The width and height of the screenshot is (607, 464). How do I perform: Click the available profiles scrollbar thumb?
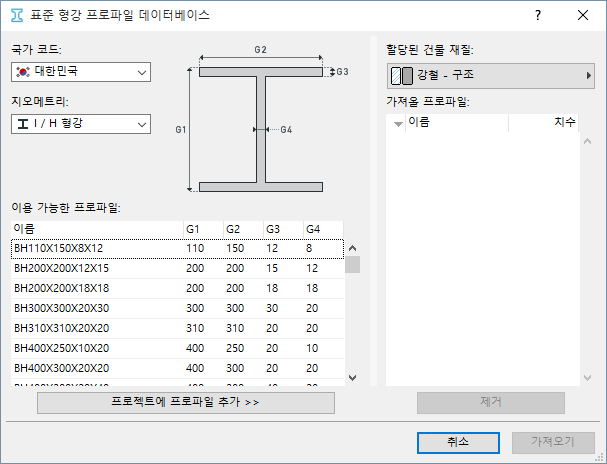pos(352,265)
